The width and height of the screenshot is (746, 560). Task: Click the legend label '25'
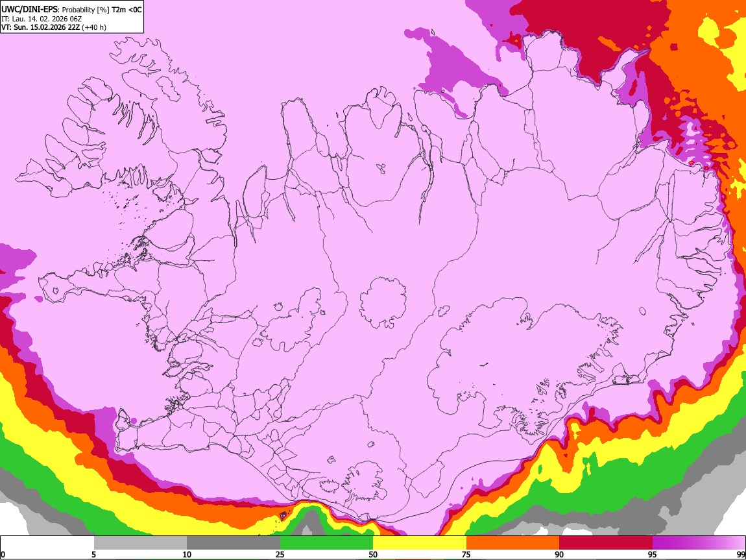(x=280, y=554)
